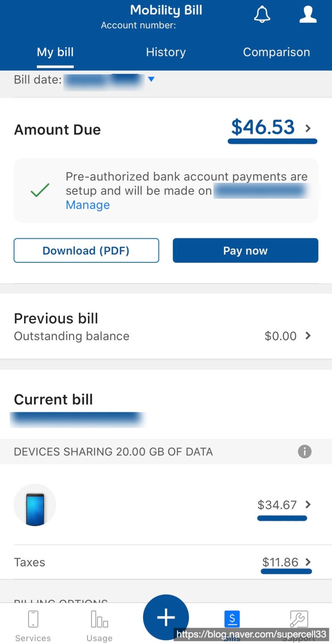The width and height of the screenshot is (332, 644).
Task: Open the Usage bar chart icon
Action: 99,619
